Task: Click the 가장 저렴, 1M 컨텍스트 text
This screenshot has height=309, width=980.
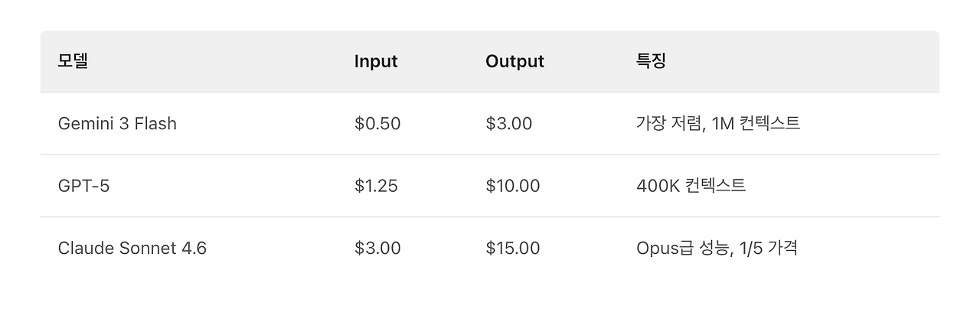Action: click(x=718, y=123)
